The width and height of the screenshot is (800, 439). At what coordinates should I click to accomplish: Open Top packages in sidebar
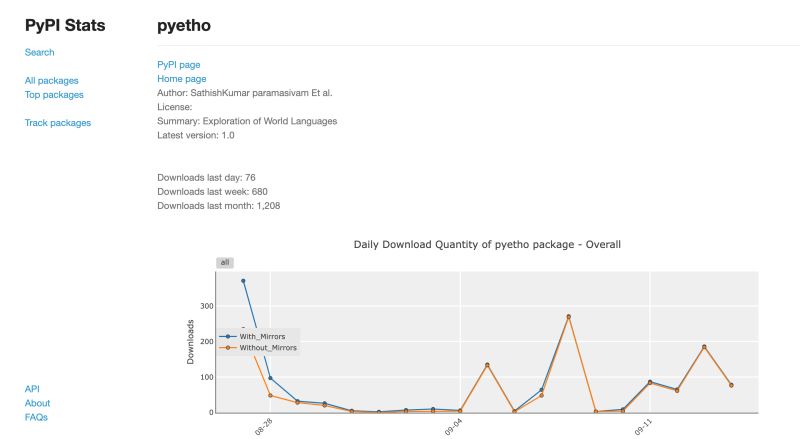point(54,94)
